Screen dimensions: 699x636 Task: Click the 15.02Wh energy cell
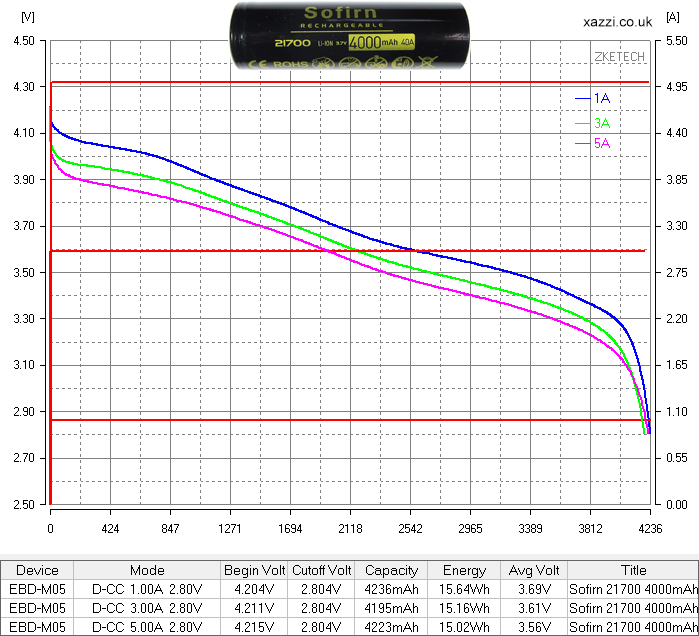pos(465,627)
